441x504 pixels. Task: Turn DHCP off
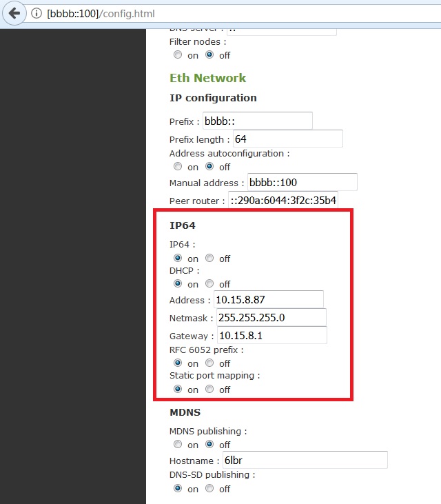(x=209, y=283)
